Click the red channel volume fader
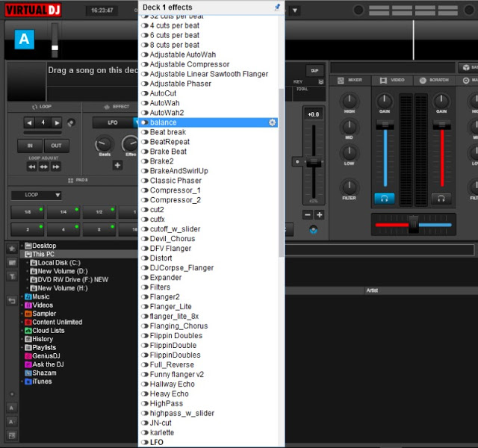478x448 pixels. point(441,125)
